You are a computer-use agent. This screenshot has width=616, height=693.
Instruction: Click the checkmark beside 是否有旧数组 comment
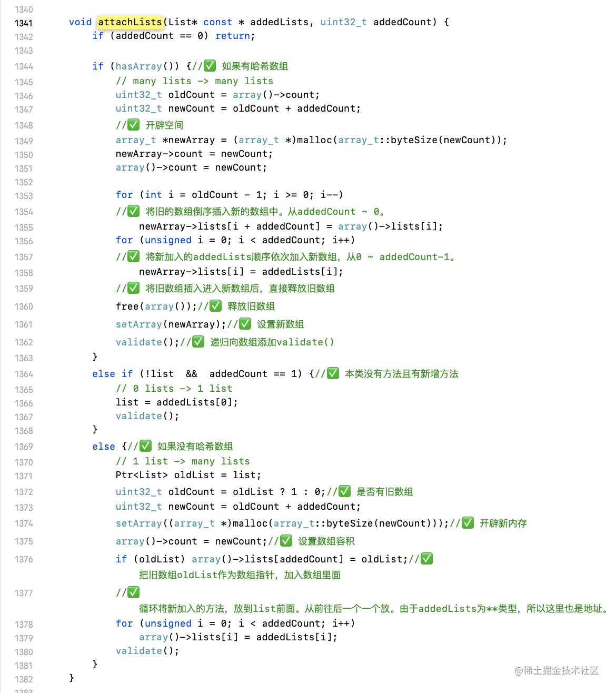click(344, 491)
